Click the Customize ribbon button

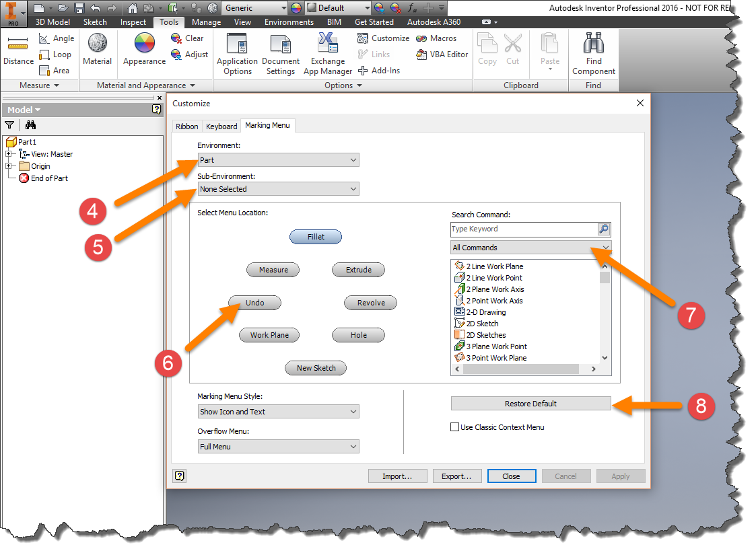tap(383, 38)
